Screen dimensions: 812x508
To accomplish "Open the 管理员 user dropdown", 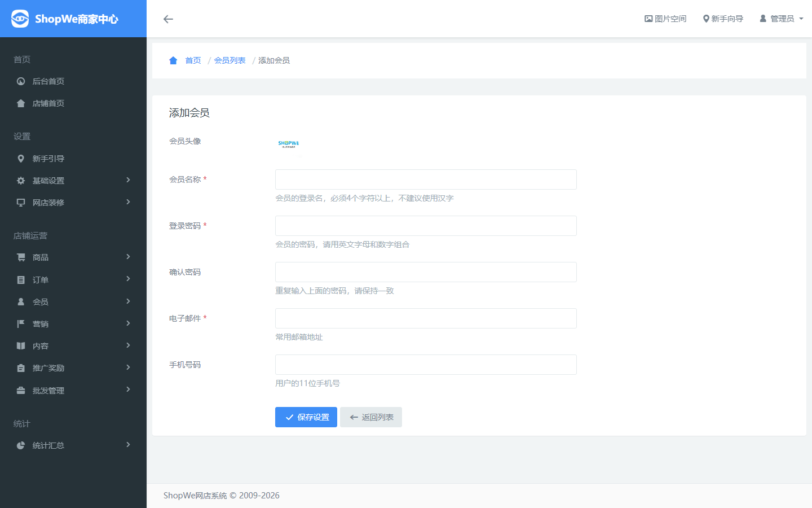I will [782, 19].
